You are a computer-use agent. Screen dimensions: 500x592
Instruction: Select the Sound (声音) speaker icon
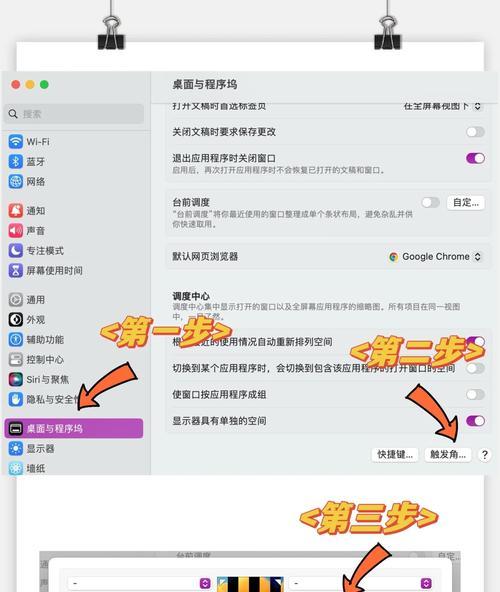click(15, 230)
